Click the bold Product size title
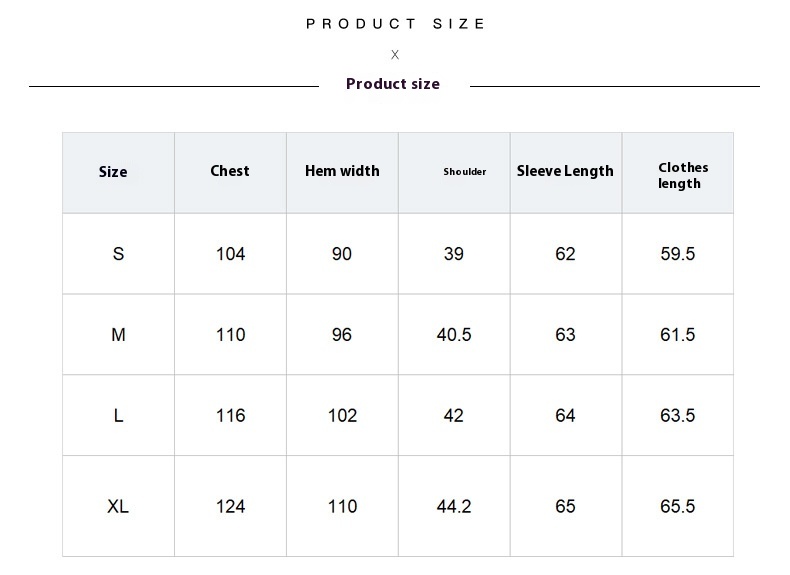 [x=393, y=84]
